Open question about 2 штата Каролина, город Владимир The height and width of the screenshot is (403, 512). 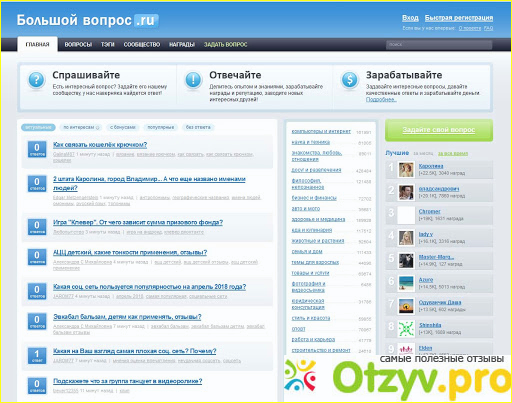[x=149, y=183]
